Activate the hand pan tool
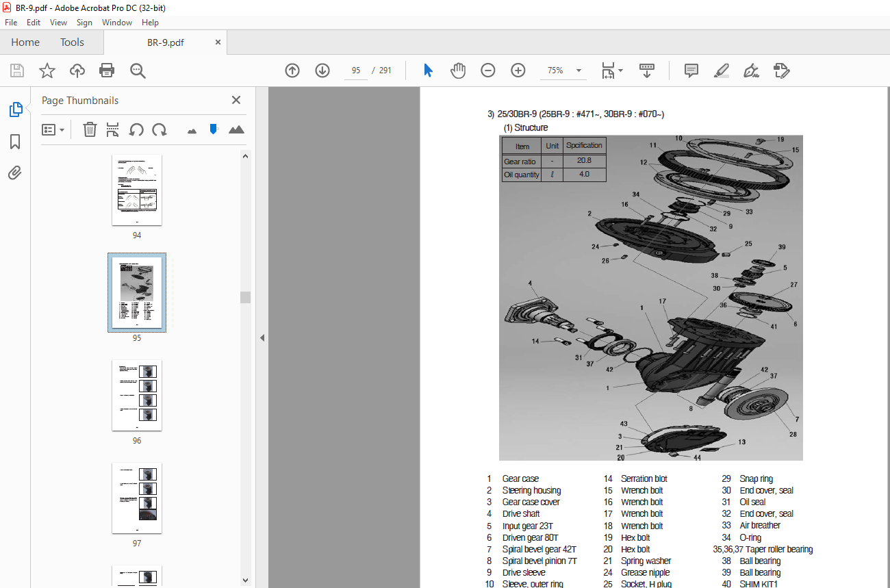 point(458,71)
